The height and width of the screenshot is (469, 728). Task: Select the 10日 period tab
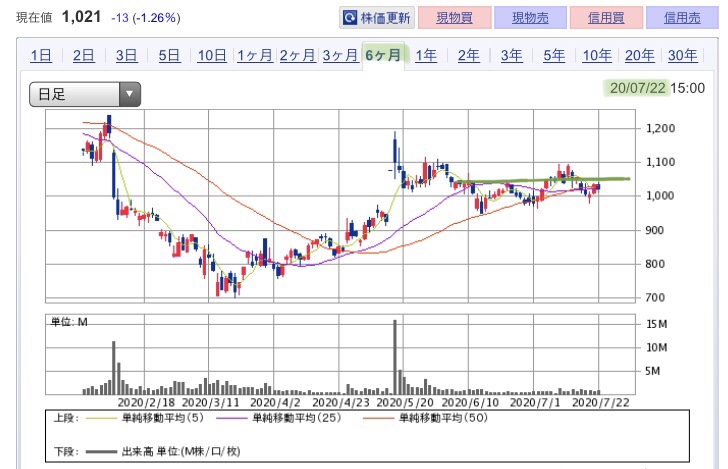(212, 56)
